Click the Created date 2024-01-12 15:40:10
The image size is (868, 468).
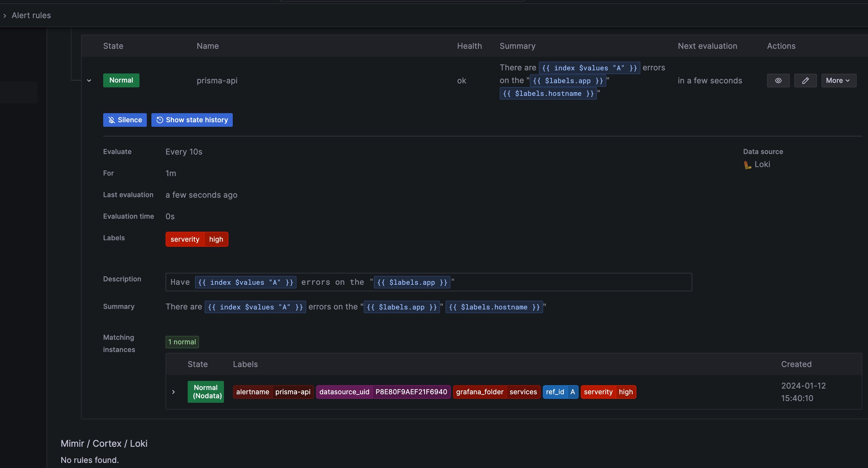coord(803,392)
